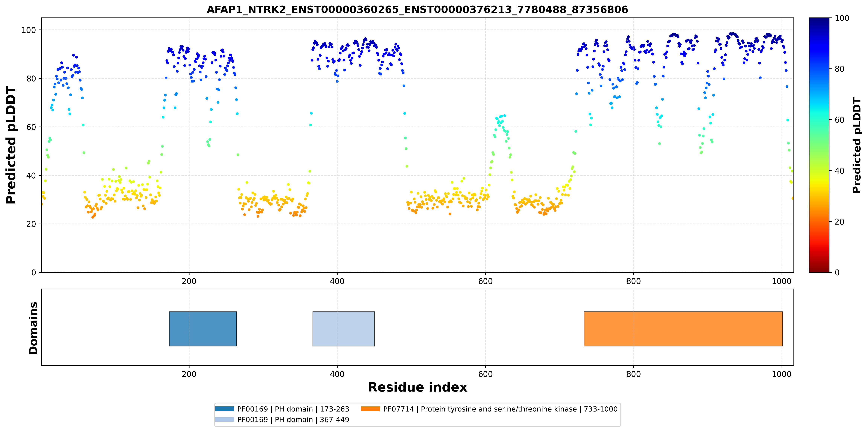Click the colorbar tick label 100
Image resolution: width=868 pixels, height=432 pixels.
(842, 18)
